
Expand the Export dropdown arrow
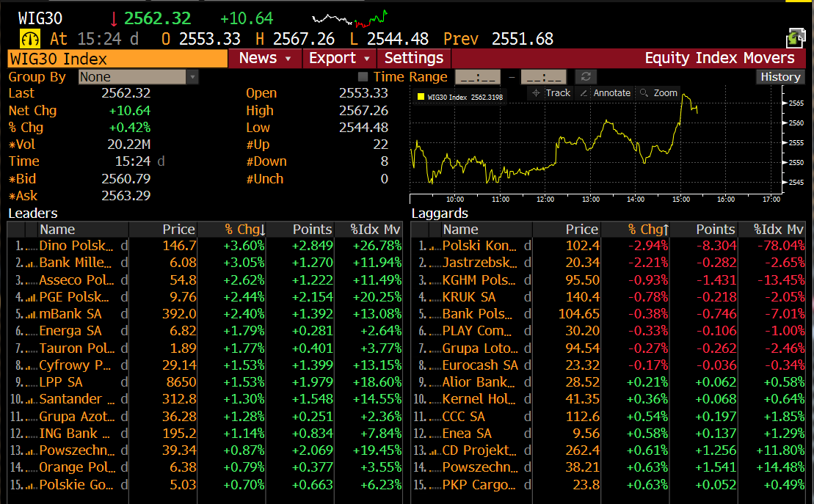pyautogui.click(x=366, y=59)
